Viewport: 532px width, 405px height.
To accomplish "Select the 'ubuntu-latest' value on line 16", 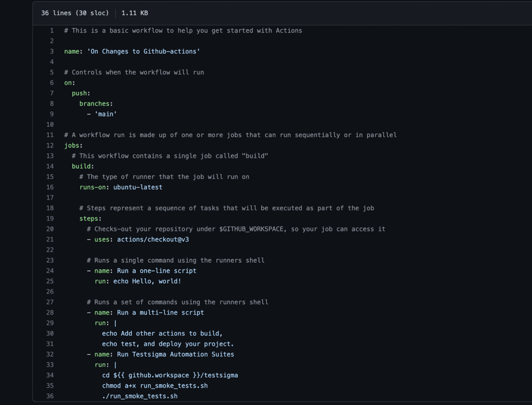I will click(138, 187).
